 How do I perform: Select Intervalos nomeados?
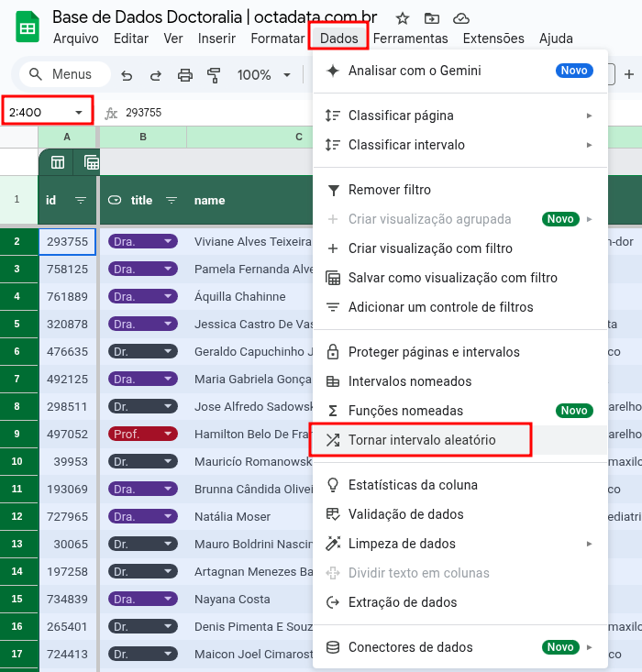[x=460, y=381]
